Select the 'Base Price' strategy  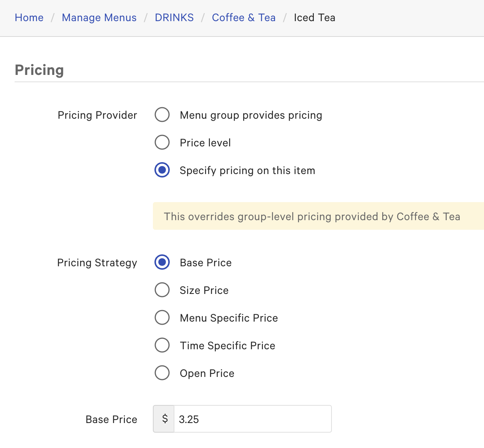(x=162, y=262)
